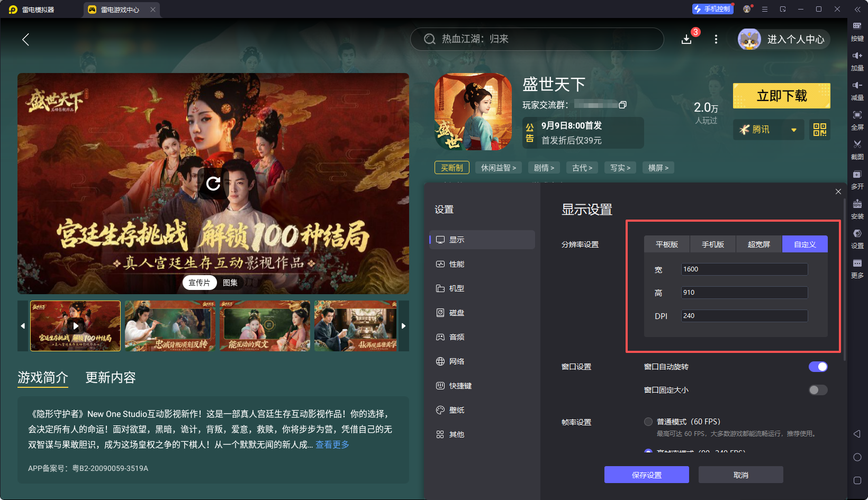This screenshot has height=500, width=868.
Task: Open the title bar hamburger menu
Action: (x=765, y=9)
